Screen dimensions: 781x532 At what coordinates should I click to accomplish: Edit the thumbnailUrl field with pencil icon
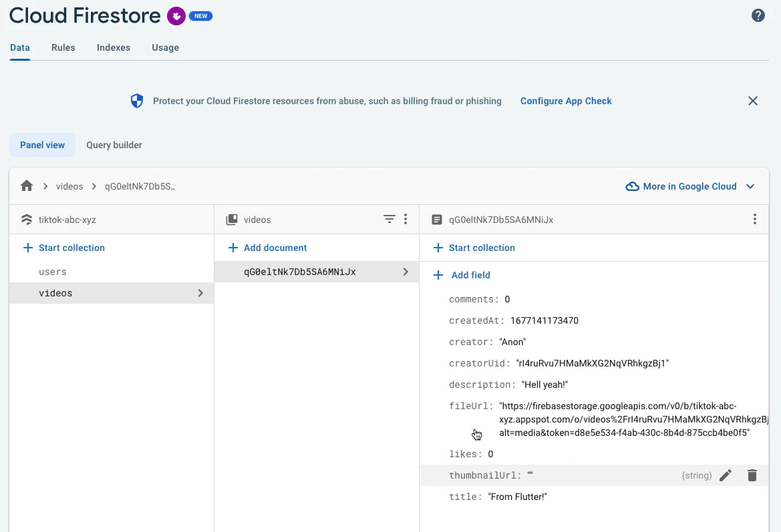pyautogui.click(x=726, y=475)
